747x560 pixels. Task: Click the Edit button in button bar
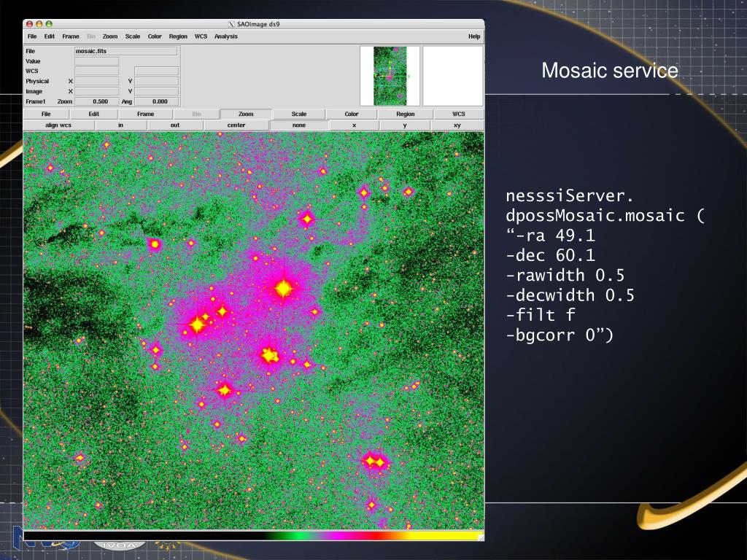click(94, 114)
